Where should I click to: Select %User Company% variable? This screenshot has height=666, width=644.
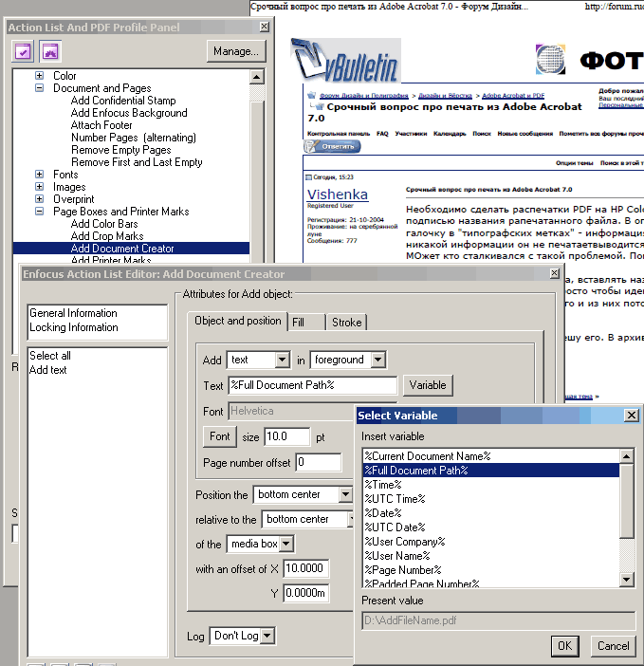[491, 542]
